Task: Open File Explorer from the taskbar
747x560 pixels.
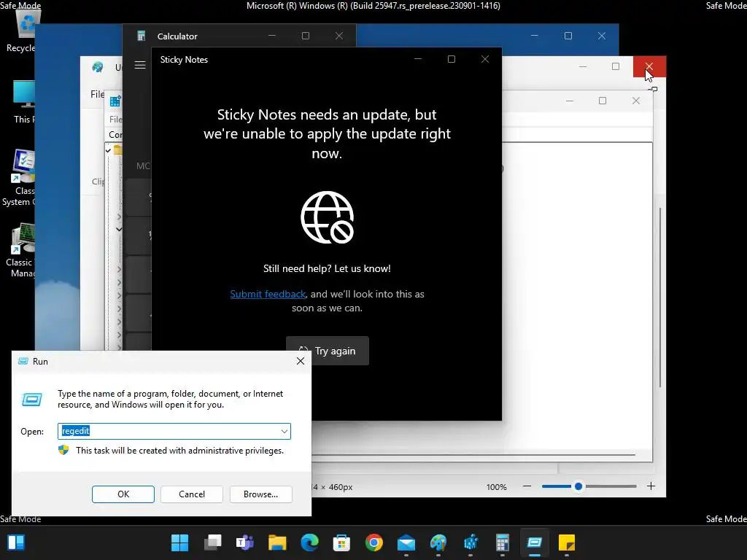Action: coord(277,542)
